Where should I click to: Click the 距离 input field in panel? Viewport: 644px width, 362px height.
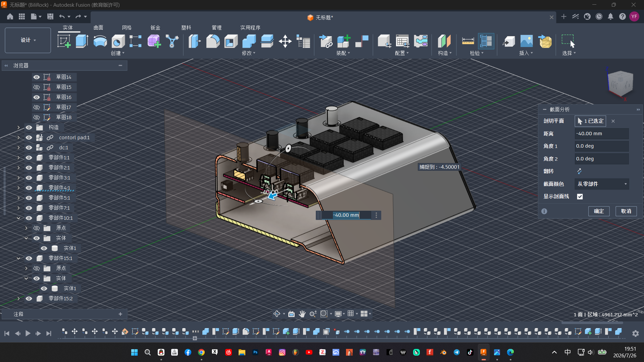602,134
